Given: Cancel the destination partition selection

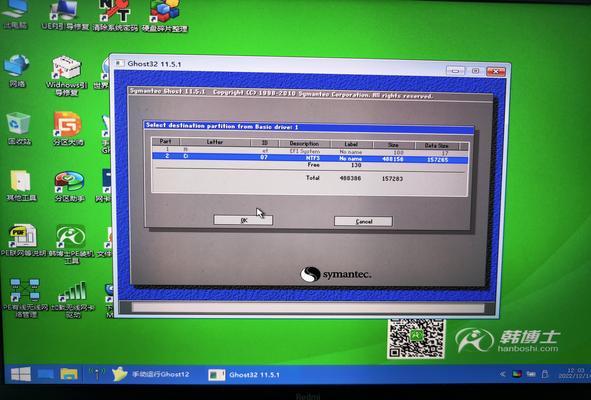Looking at the screenshot, I should [363, 221].
